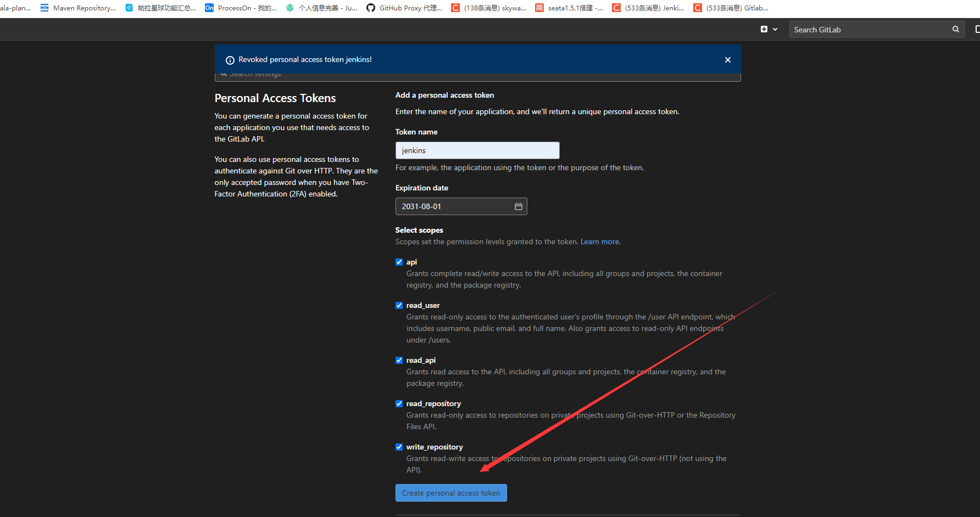Image resolution: width=980 pixels, height=517 pixels.
Task: Click the Personal Access Tokens heading
Action: tap(275, 98)
